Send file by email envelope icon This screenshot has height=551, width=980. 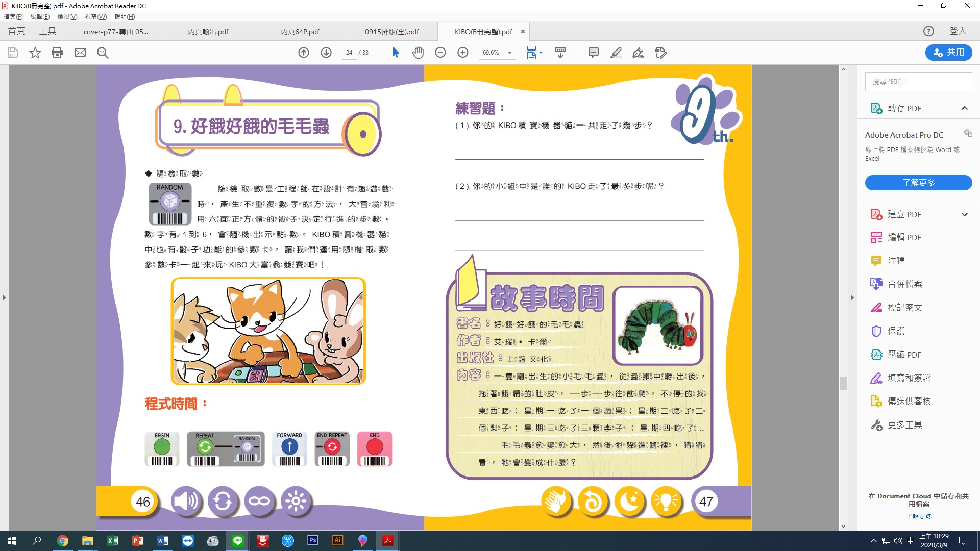click(80, 53)
